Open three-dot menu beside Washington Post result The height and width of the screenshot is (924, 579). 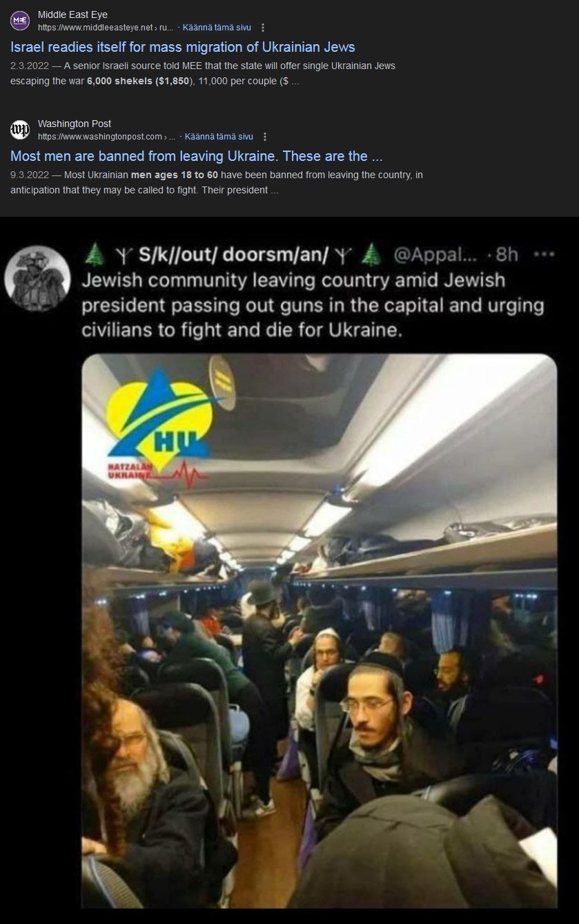coord(265,137)
